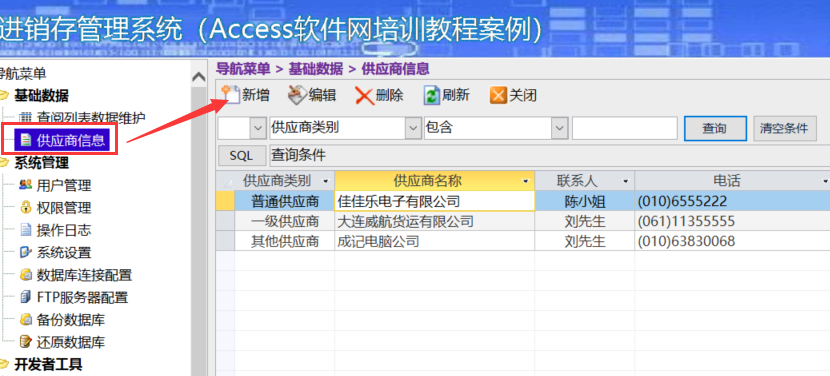Click the 供应商名称 column header
Screen dimensions: 830x376
tap(435, 181)
